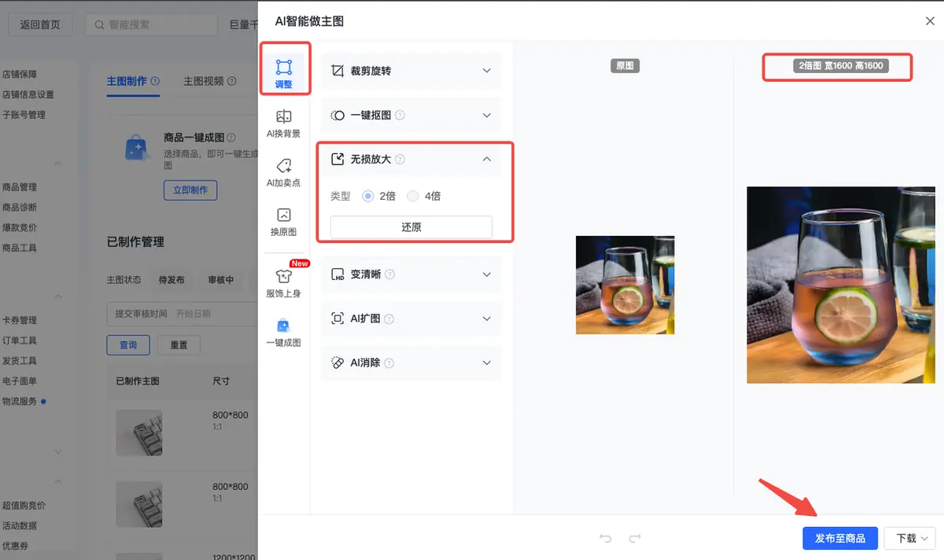Open the AI换背景 background tool
This screenshot has width=944, height=560.
point(284,122)
